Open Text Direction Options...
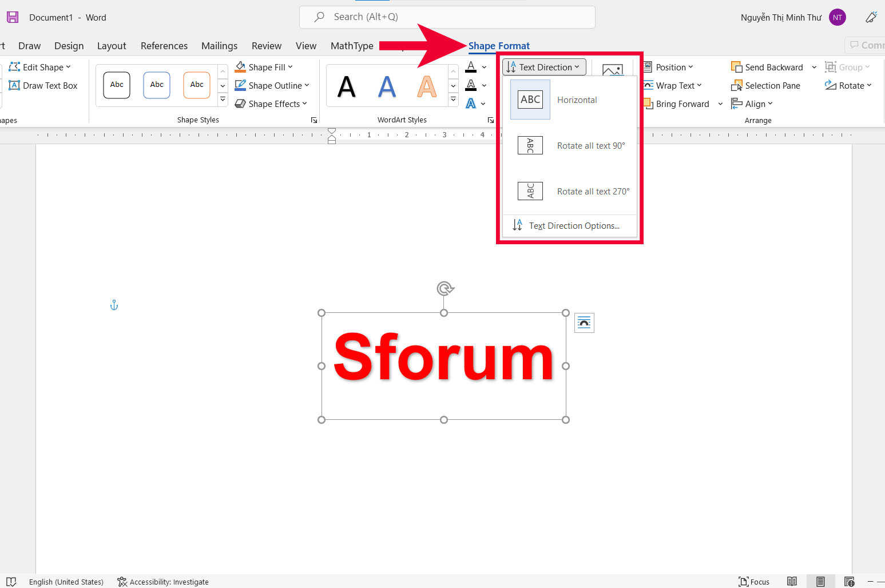The image size is (885, 588). [x=569, y=225]
